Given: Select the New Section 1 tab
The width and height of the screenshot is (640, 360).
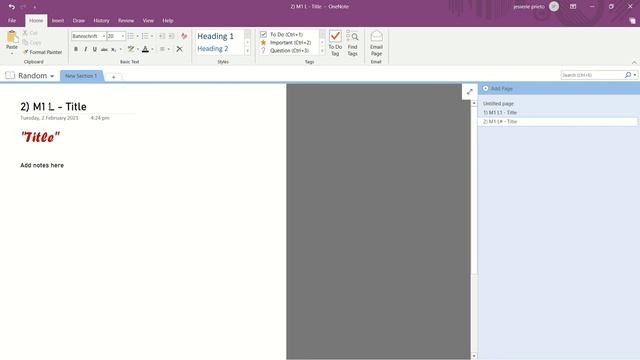Looking at the screenshot, I should point(81,76).
